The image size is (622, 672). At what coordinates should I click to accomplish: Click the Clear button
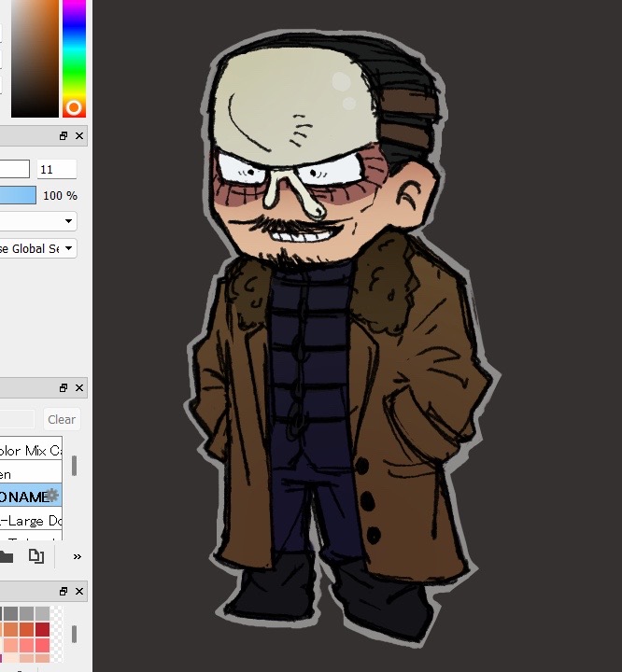[x=62, y=419]
